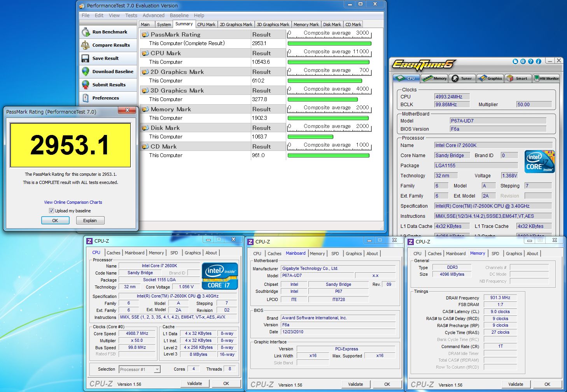This screenshot has height=392, width=567.
Task: Click the Submit Results globe icon
Action: pyautogui.click(x=86, y=85)
